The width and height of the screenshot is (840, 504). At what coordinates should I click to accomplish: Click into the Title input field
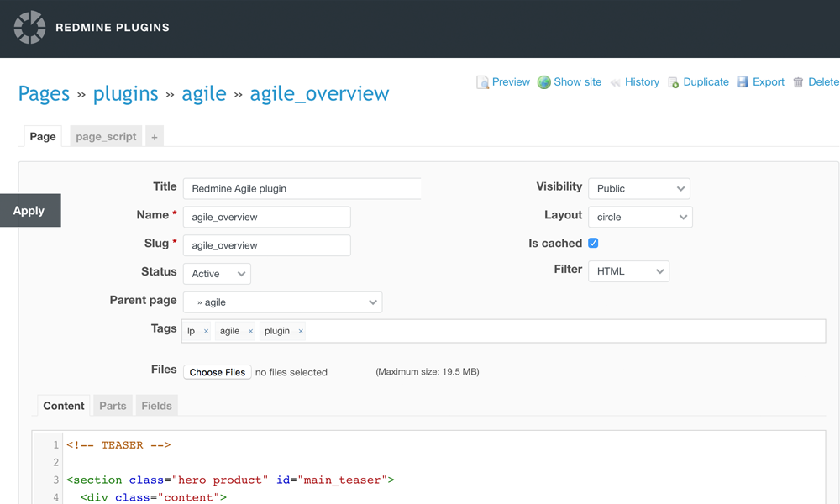pyautogui.click(x=302, y=189)
